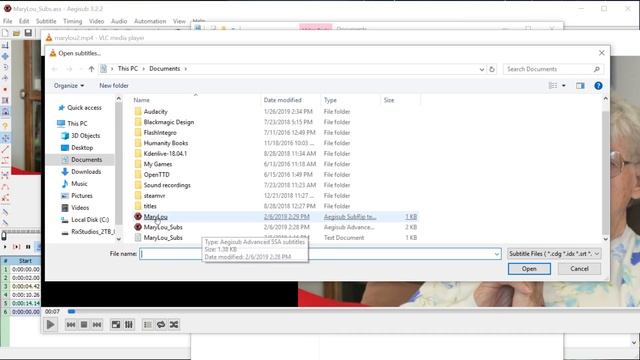Close the Open subtitles dialog
This screenshot has height=360, width=640.
tap(602, 53)
